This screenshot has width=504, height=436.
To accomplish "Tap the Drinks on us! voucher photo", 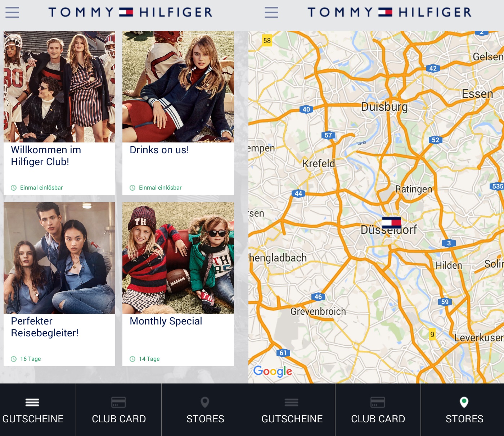I will [x=178, y=87].
